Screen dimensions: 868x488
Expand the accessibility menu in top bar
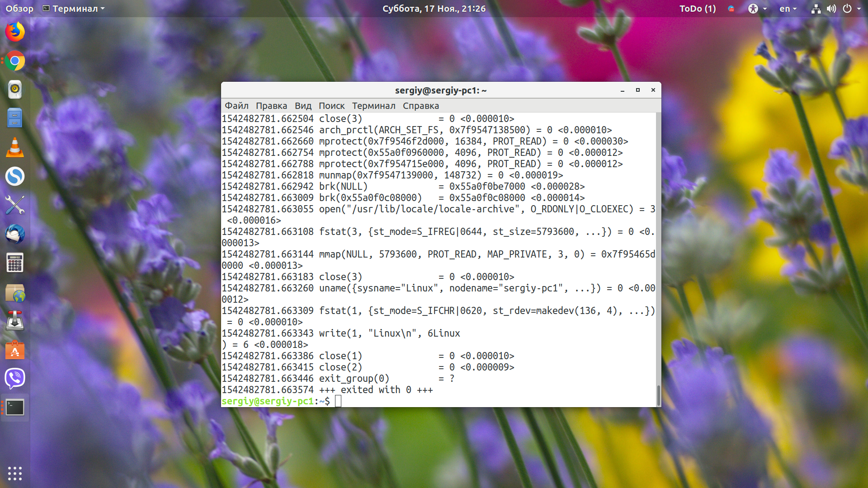click(x=757, y=9)
